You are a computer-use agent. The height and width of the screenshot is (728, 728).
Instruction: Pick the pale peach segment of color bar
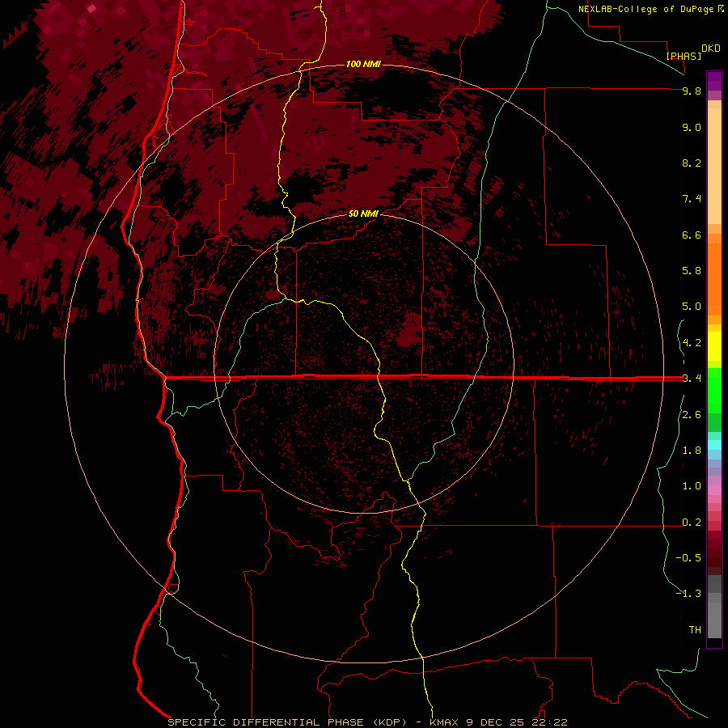(x=714, y=166)
